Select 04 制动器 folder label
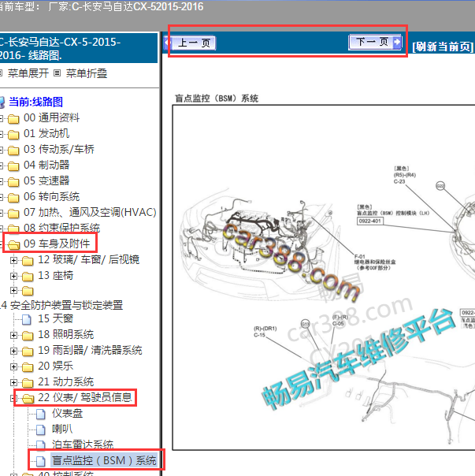Viewport: 475px width, 476px height. point(46,165)
